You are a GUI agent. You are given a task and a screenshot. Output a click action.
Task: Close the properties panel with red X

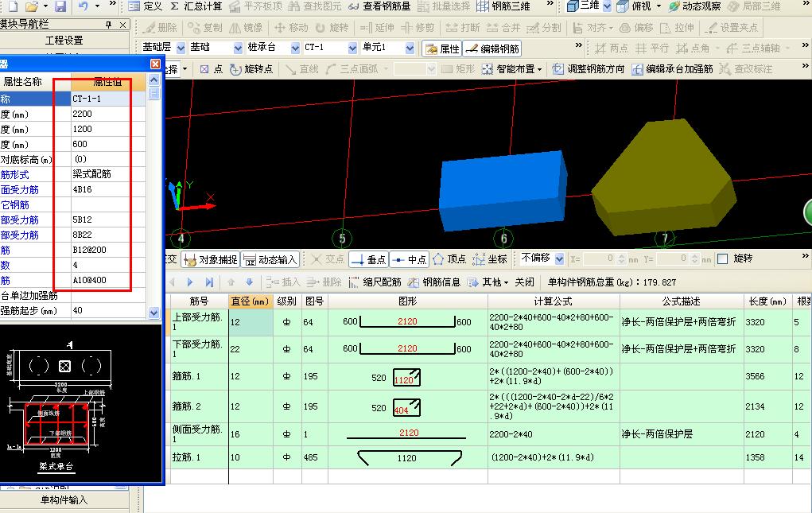click(155, 64)
